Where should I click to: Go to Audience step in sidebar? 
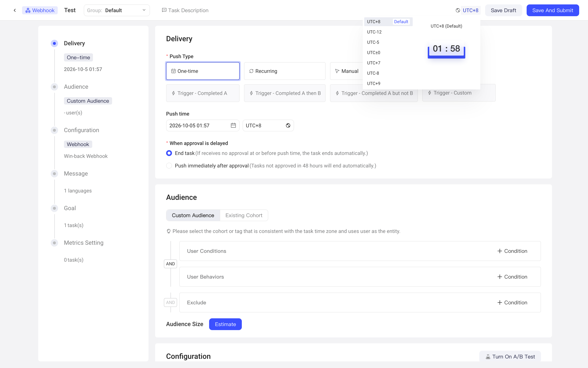click(x=76, y=87)
